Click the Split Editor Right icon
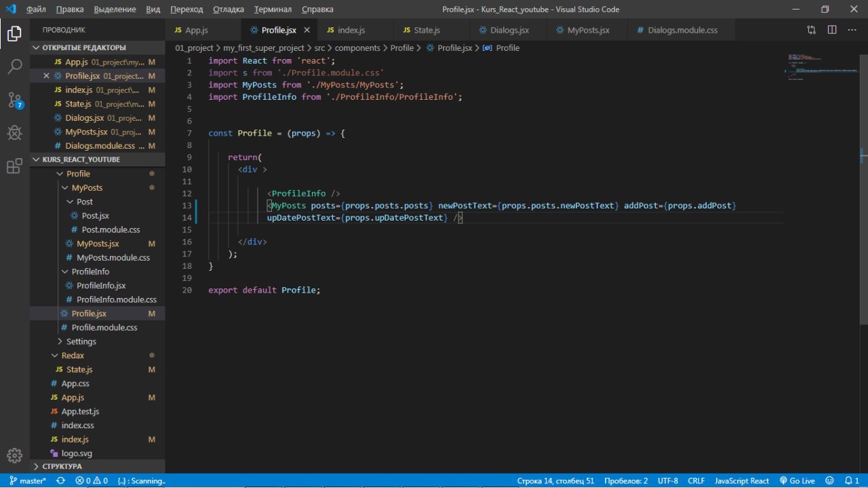Viewport: 868px width, 488px height. coord(832,30)
